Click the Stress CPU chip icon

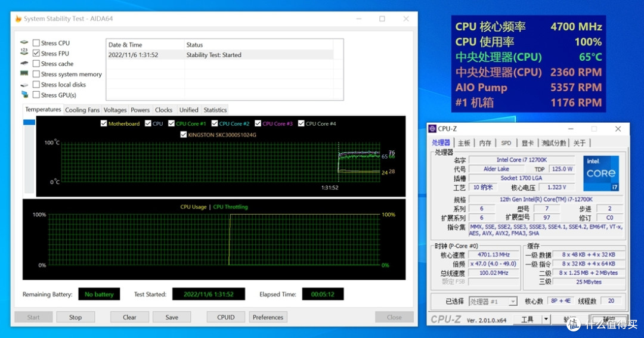[24, 42]
